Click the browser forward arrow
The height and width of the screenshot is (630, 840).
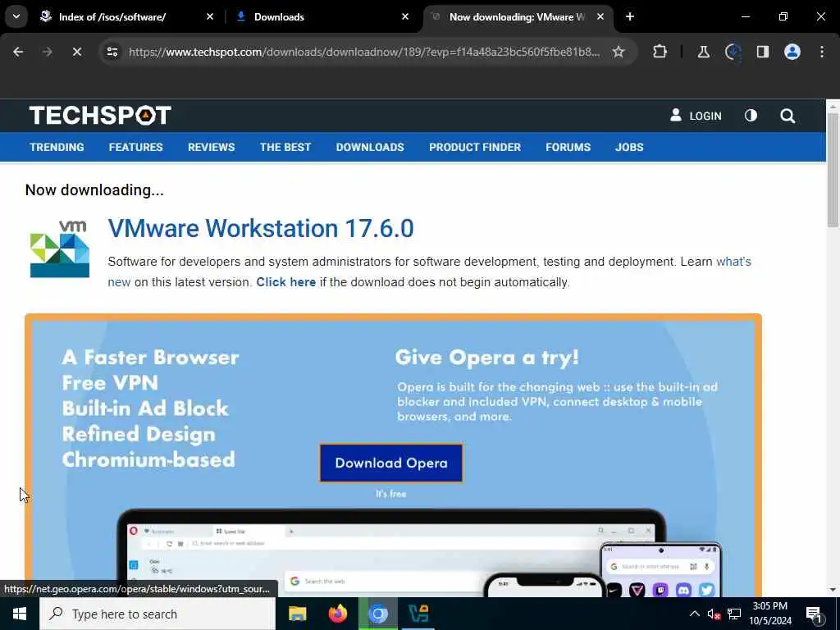click(47, 52)
